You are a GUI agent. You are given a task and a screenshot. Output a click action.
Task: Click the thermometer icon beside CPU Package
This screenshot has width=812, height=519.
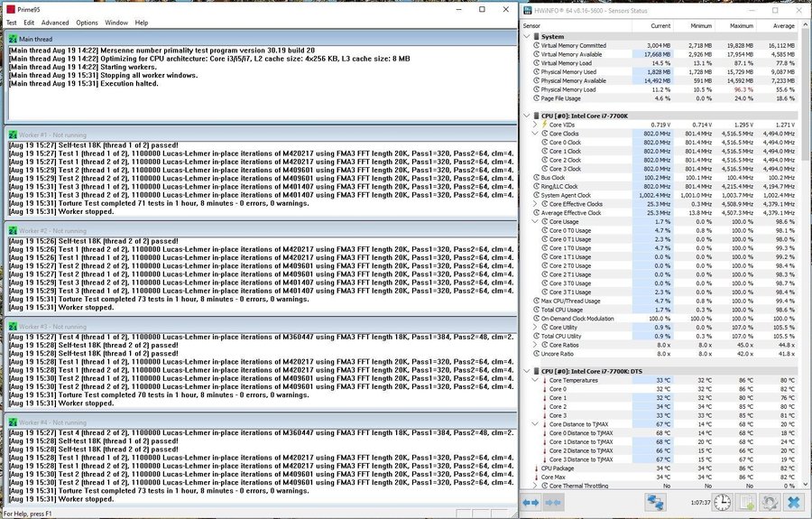[537, 468]
